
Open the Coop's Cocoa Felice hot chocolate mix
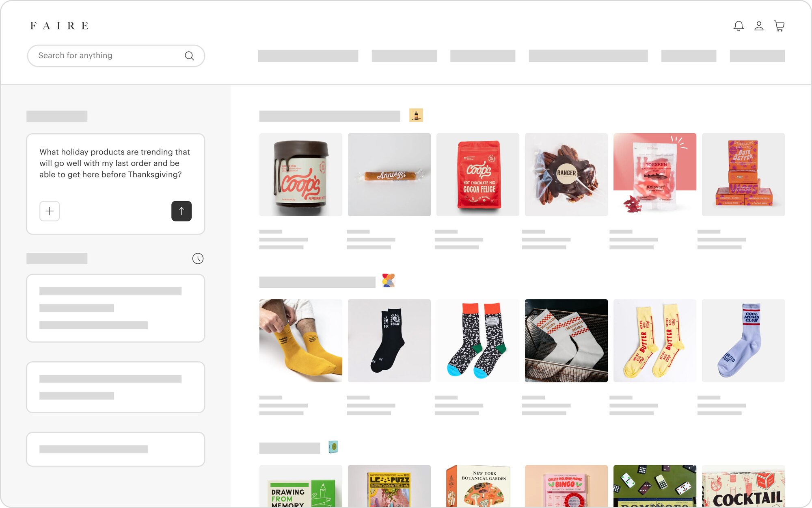coord(478,175)
